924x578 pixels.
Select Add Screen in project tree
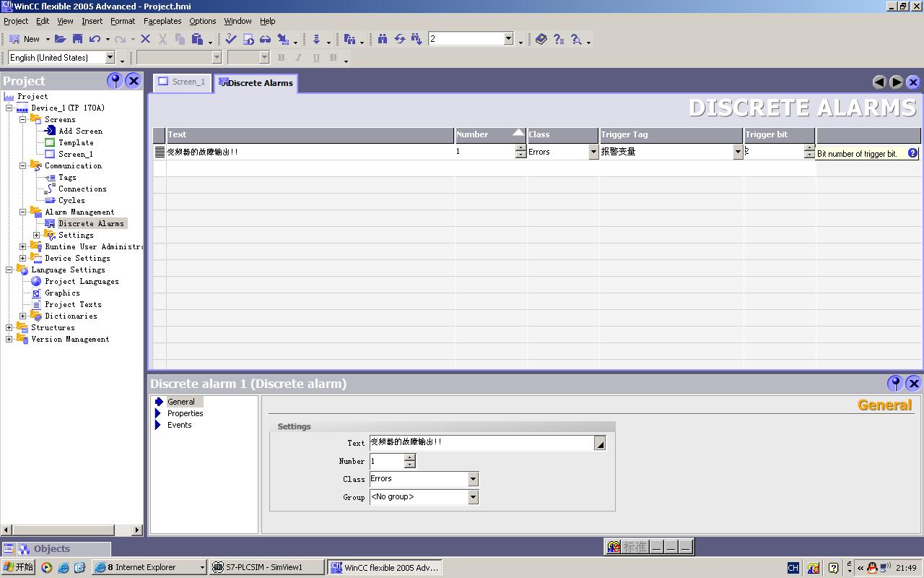click(x=80, y=131)
